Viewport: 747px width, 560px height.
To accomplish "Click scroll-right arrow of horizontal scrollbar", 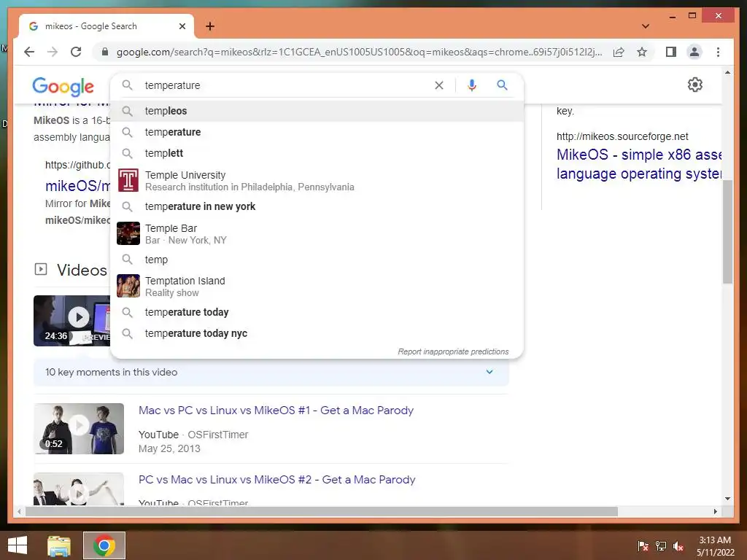I will coord(715,511).
